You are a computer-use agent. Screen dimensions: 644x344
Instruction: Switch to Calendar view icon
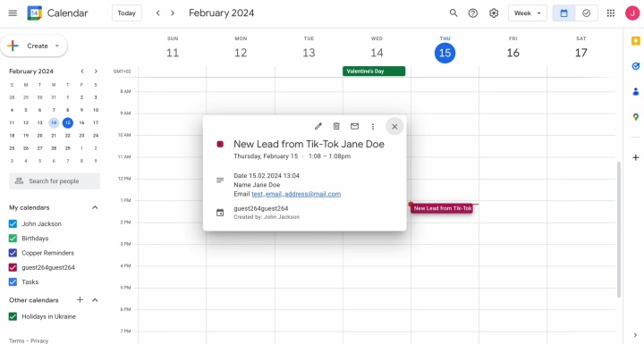pyautogui.click(x=563, y=13)
